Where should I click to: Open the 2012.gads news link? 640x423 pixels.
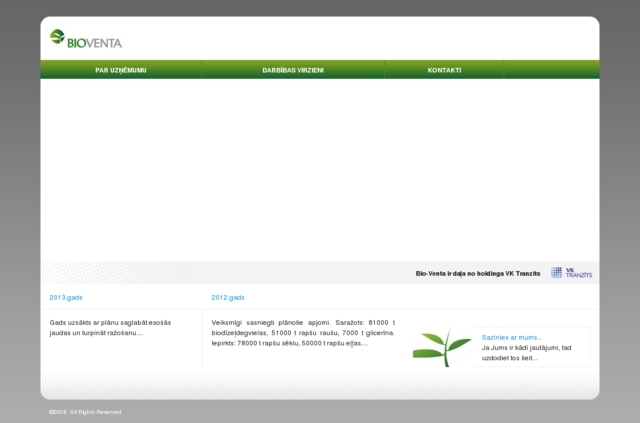click(x=228, y=298)
